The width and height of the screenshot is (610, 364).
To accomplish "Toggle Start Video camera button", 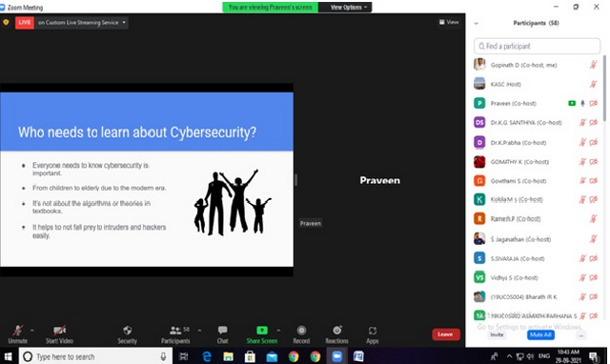I will coord(59,331).
